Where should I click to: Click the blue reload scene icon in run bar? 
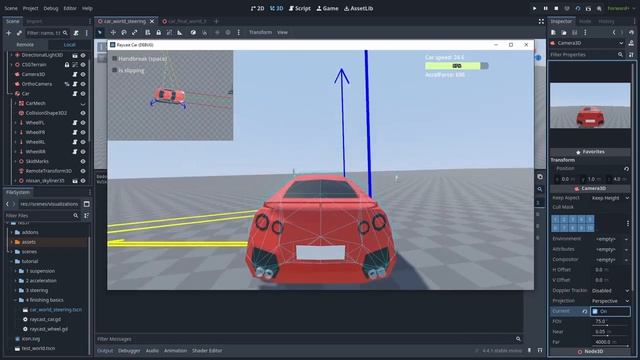click(578, 8)
